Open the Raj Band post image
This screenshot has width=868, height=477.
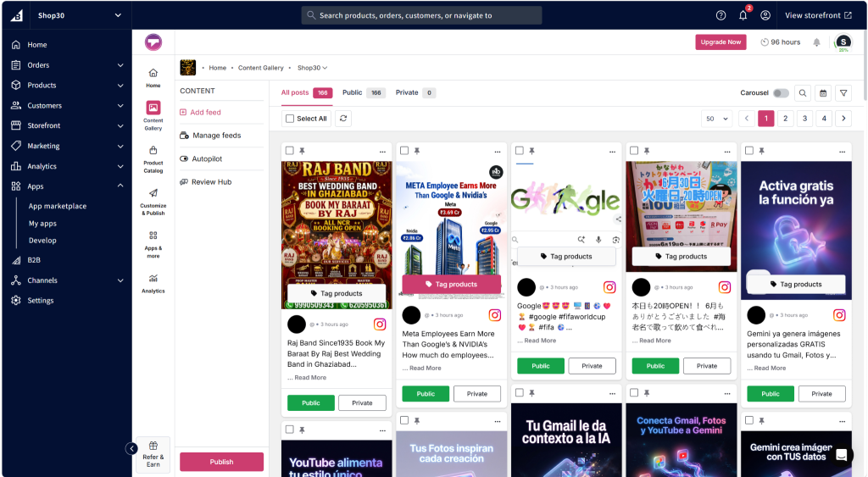[x=337, y=236]
